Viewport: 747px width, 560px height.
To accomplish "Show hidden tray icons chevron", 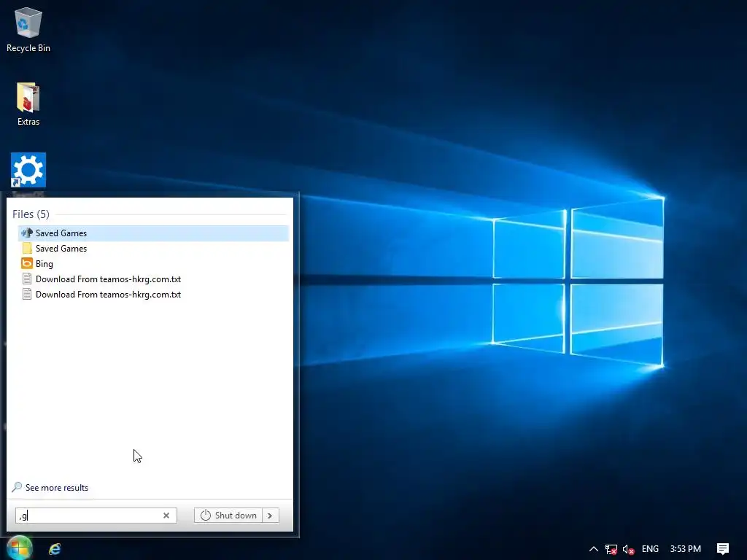I will (594, 549).
